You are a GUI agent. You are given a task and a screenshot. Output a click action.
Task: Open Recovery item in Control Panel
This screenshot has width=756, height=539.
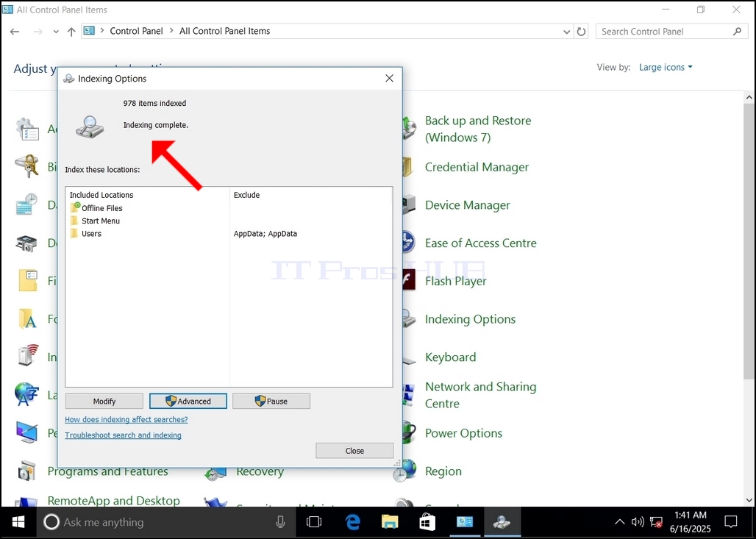click(260, 471)
